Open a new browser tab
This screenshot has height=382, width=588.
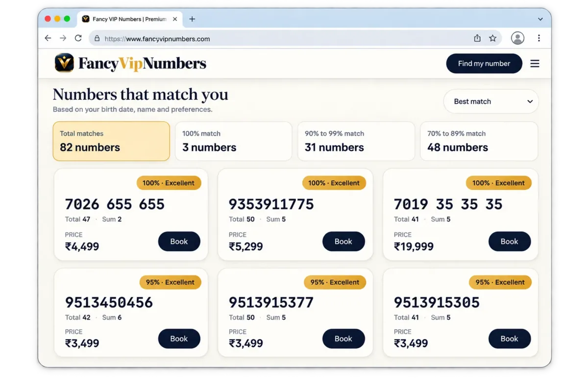(192, 19)
